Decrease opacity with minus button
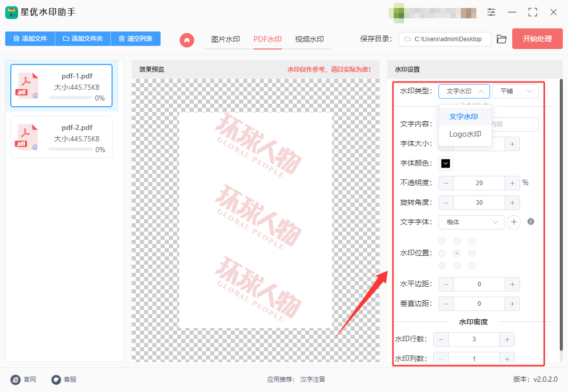The width and height of the screenshot is (568, 392). pyautogui.click(x=446, y=183)
